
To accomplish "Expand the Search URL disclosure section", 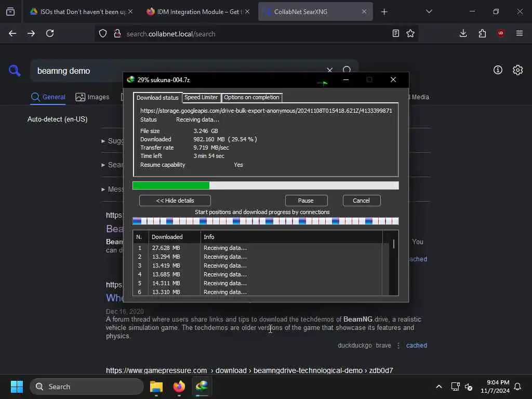I will [113, 165].
